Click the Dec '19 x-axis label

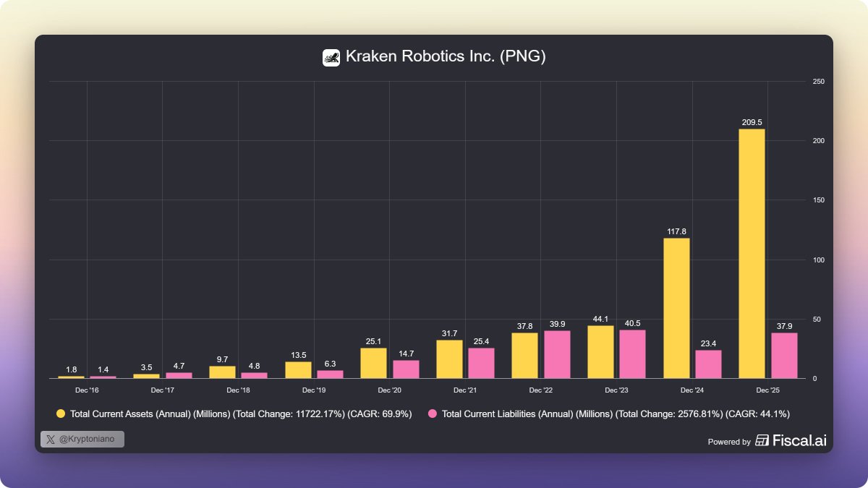[314, 390]
